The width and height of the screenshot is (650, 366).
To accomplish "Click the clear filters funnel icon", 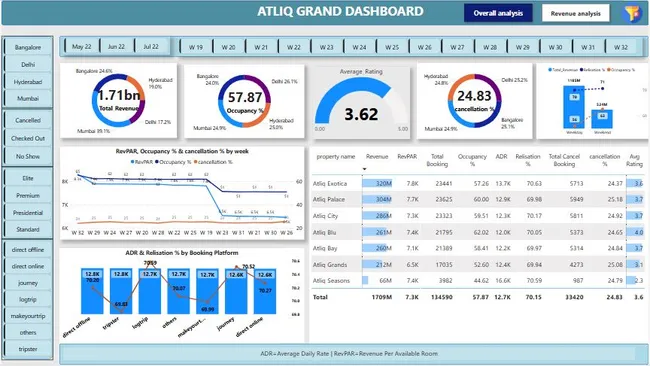I will pos(632,13).
